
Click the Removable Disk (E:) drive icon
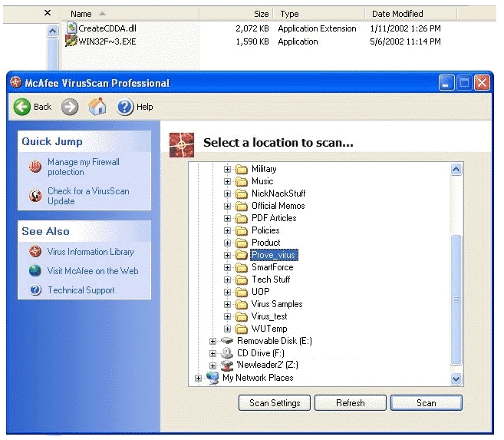[x=228, y=341]
